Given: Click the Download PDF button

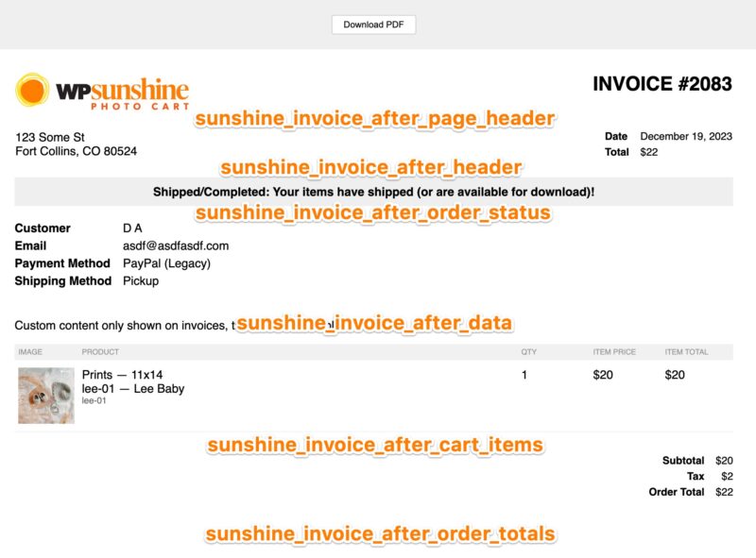Looking at the screenshot, I should pyautogui.click(x=375, y=25).
